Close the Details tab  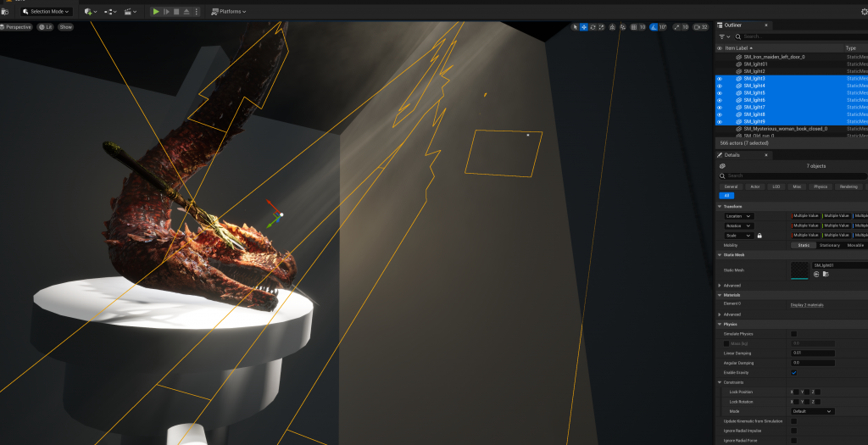[766, 155]
